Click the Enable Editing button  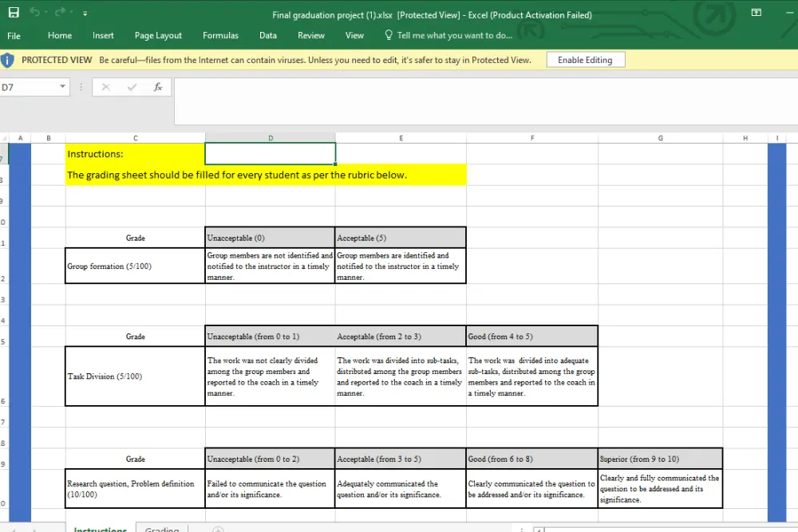pos(585,60)
